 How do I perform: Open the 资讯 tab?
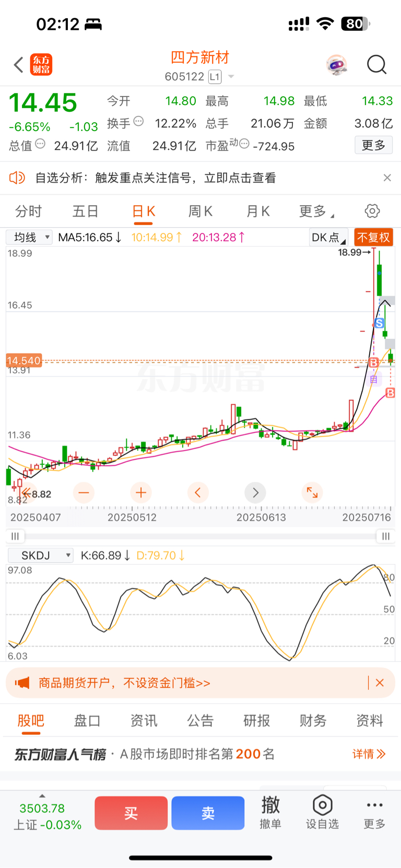coord(144,721)
